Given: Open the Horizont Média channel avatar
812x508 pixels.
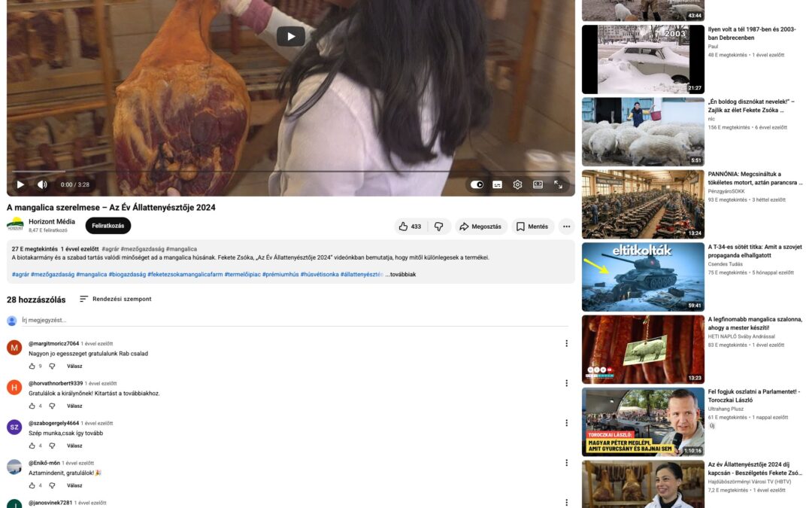Looking at the screenshot, I should pyautogui.click(x=15, y=225).
